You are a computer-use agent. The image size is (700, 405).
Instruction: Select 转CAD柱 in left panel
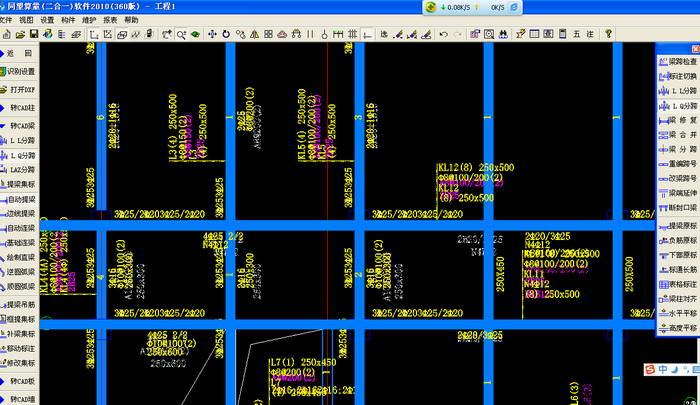click(x=19, y=108)
